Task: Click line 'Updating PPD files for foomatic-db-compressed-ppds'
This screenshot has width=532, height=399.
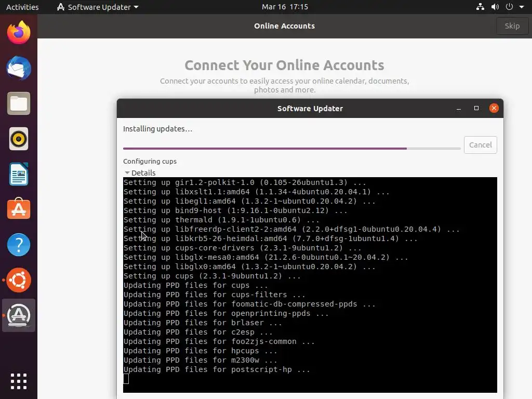Action: 249,304
